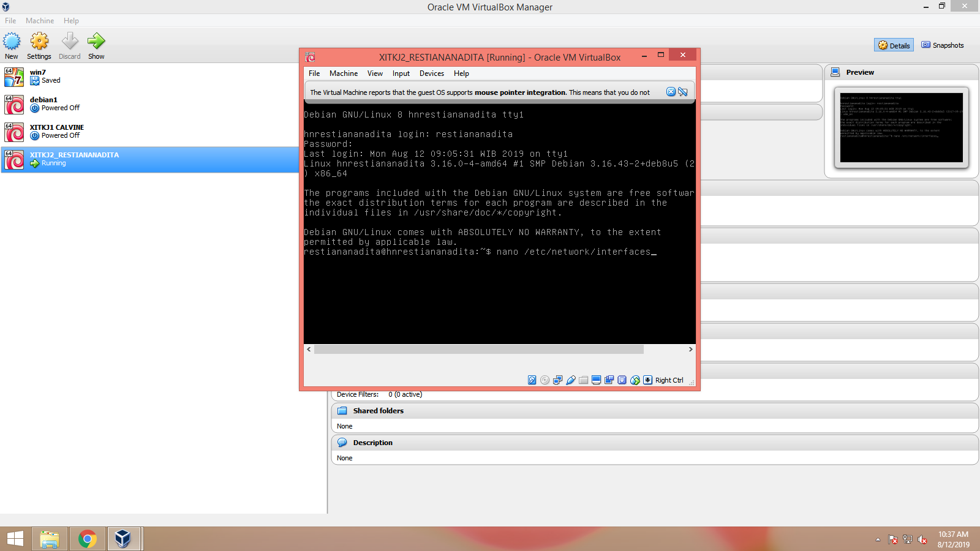Image resolution: width=980 pixels, height=551 pixels.
Task: Click the VM preview thumbnail
Action: pyautogui.click(x=902, y=127)
